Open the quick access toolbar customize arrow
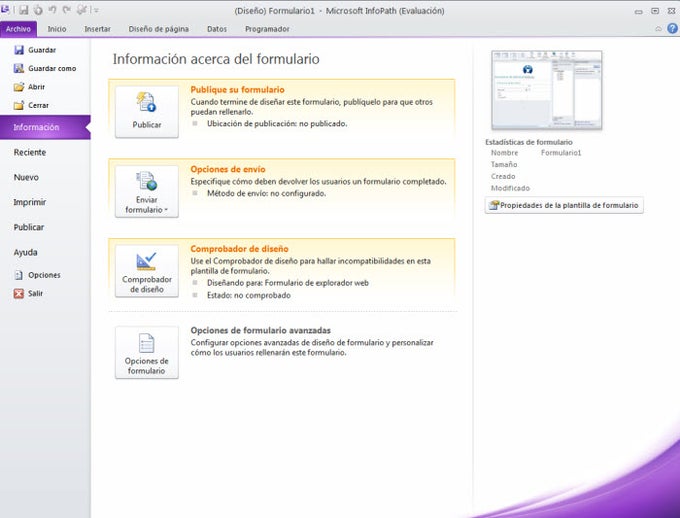Viewport: 680px width, 518px height. (96, 10)
